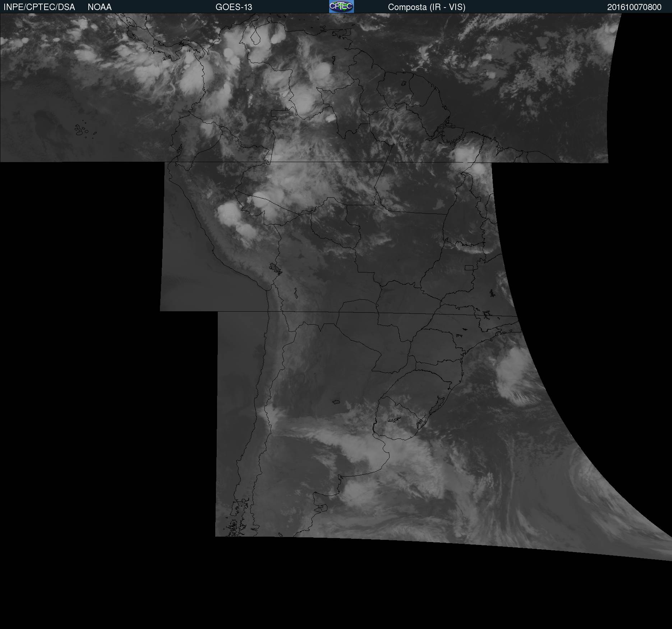The width and height of the screenshot is (672, 629).
Task: Click the NOAA label in the header
Action: tap(100, 7)
